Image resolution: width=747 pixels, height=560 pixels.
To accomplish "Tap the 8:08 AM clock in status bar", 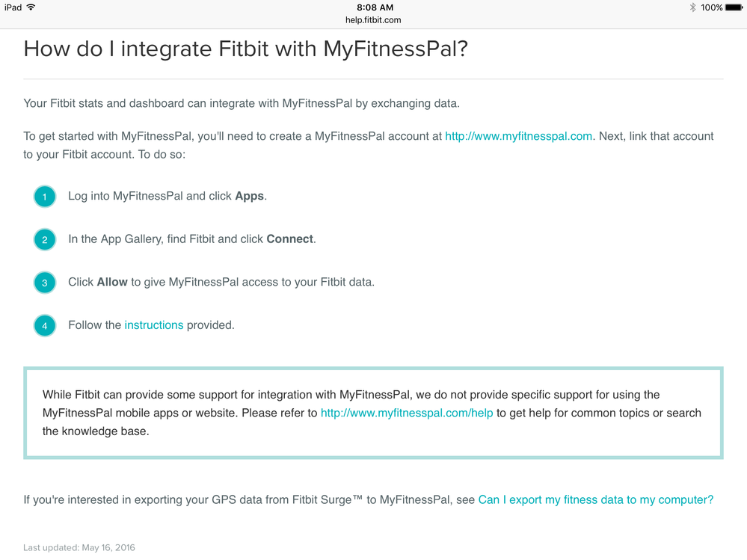I will click(x=375, y=7).
